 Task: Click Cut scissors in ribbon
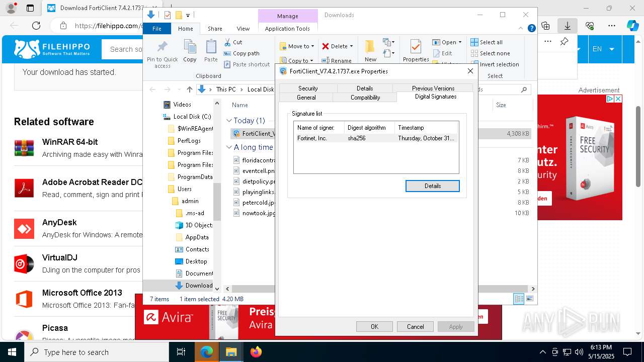(x=227, y=42)
